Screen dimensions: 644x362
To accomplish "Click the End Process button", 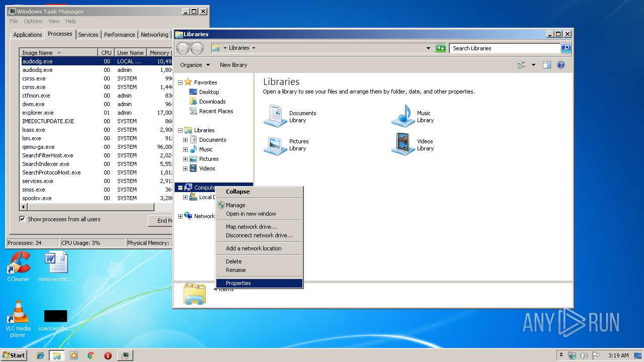I will click(x=161, y=221).
